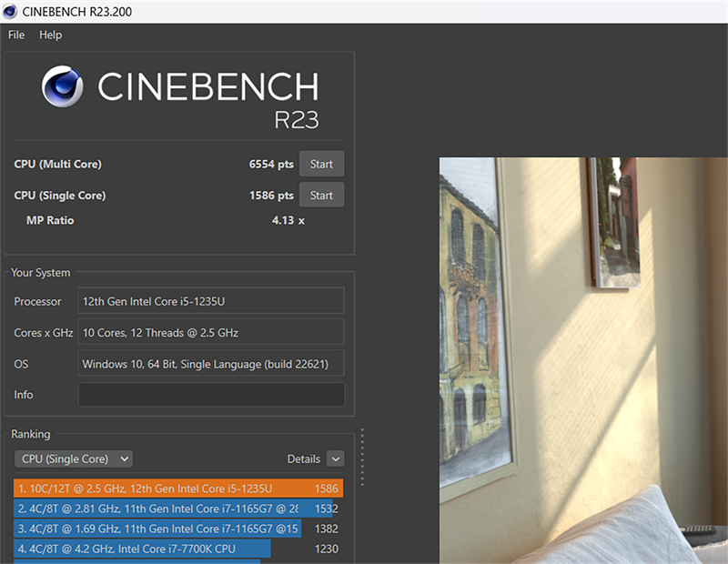
Task: Start the CPU Single Core benchmark
Action: click(x=321, y=194)
